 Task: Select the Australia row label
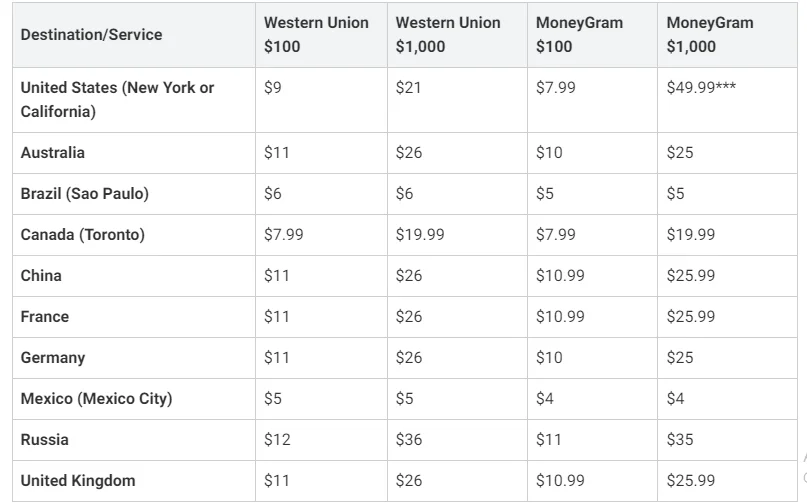click(52, 153)
